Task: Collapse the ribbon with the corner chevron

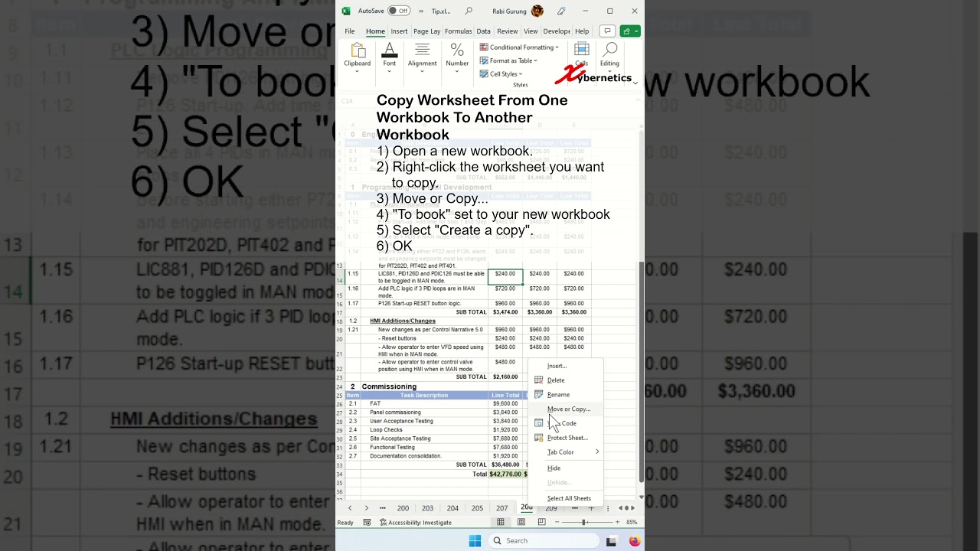Action: click(x=635, y=83)
